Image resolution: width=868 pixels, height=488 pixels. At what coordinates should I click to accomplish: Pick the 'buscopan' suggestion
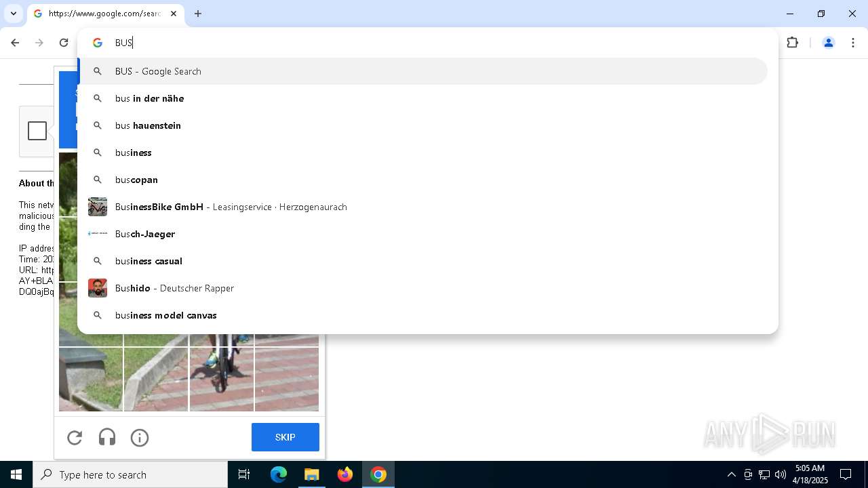(423, 180)
